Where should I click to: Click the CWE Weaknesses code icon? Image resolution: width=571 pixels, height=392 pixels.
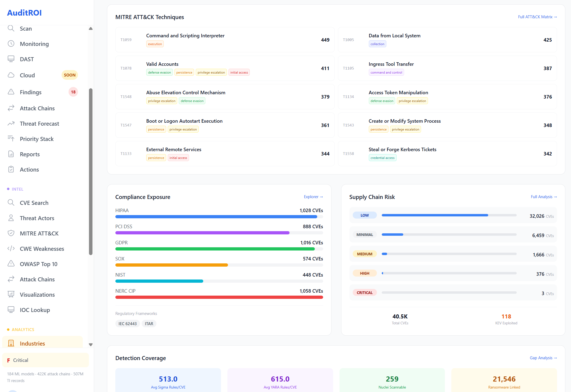(x=11, y=249)
